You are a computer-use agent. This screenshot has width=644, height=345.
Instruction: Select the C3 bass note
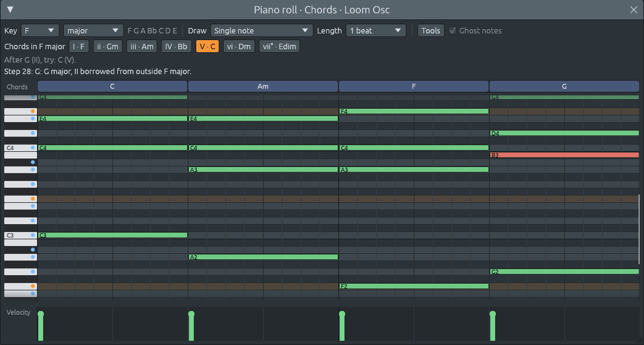(112, 235)
